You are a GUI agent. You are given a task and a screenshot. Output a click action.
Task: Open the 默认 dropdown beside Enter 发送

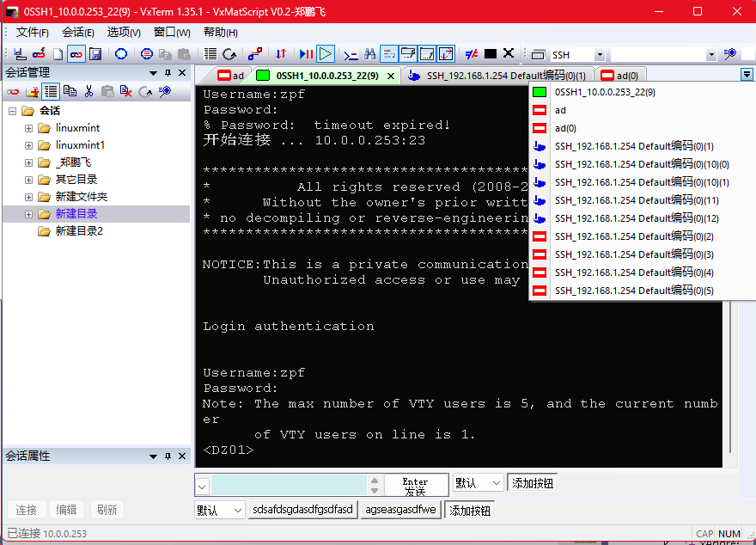[x=477, y=483]
